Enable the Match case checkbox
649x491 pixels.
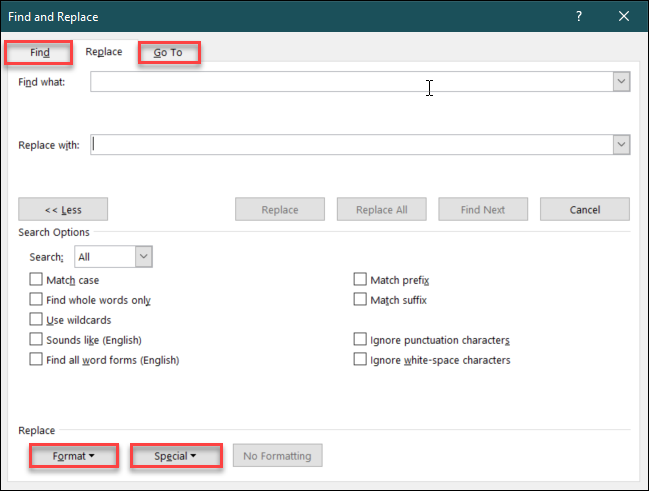tap(36, 279)
